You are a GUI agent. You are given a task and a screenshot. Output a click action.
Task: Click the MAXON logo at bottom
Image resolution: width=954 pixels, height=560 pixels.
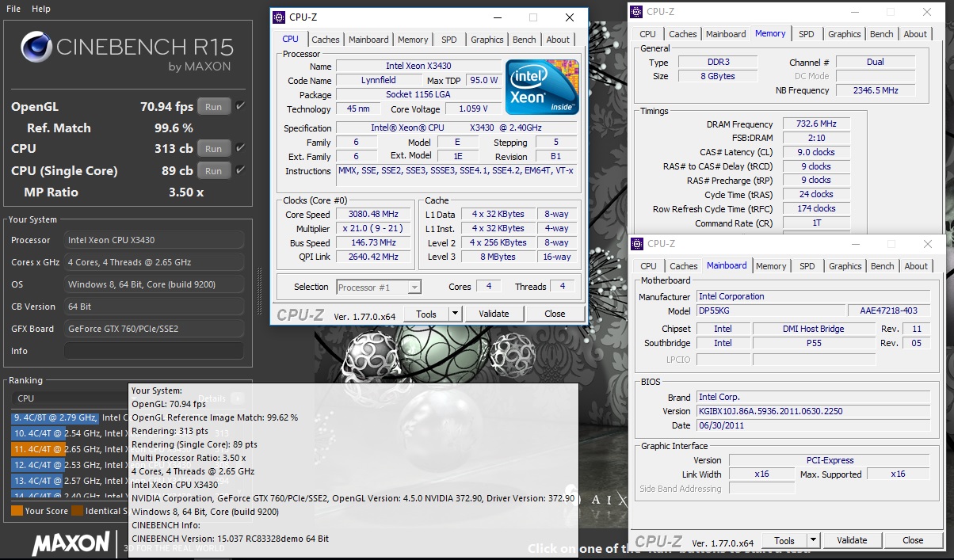[x=71, y=543]
